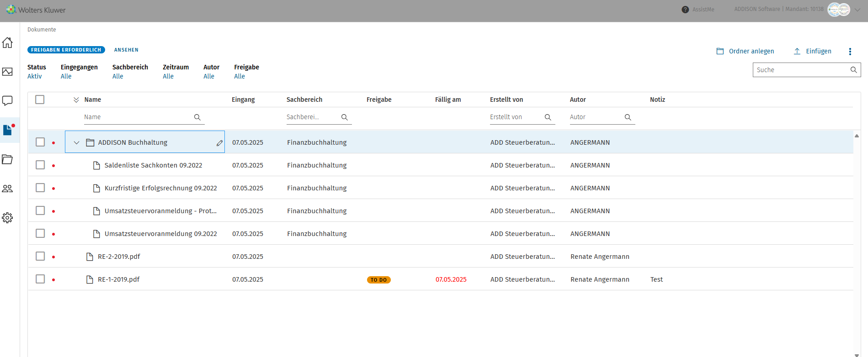Open the documents sidebar icon
Image resolution: width=868 pixels, height=357 pixels.
coord(7,130)
